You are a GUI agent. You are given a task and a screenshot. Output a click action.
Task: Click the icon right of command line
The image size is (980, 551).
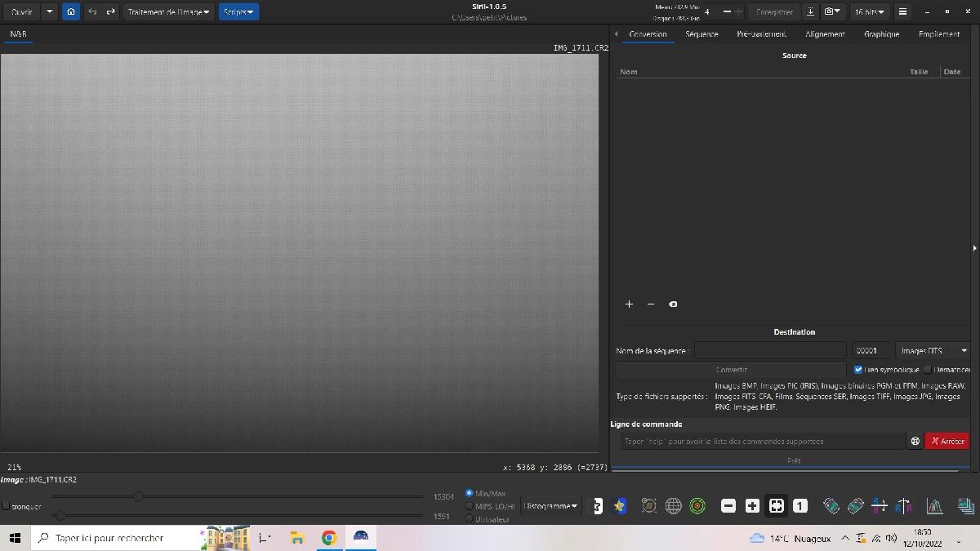pos(915,441)
